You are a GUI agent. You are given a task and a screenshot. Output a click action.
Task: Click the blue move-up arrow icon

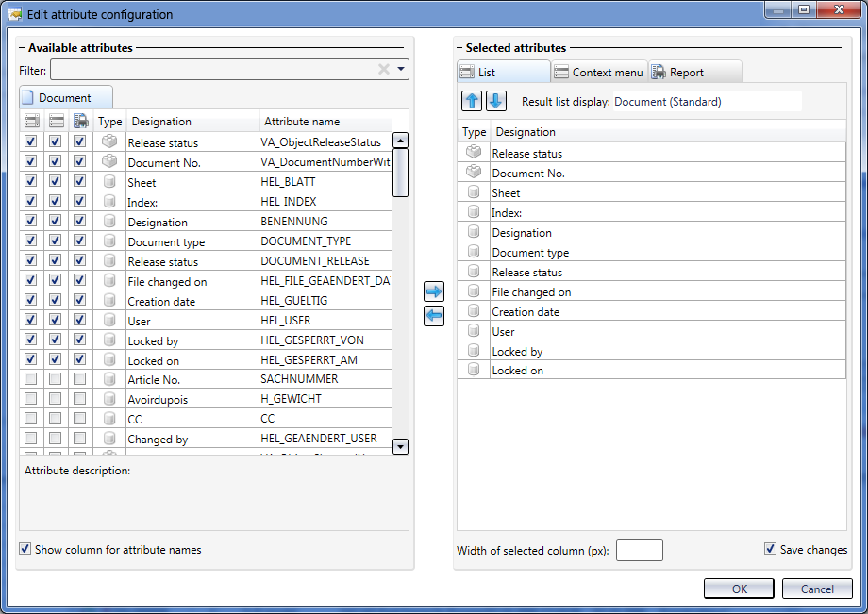(x=472, y=101)
